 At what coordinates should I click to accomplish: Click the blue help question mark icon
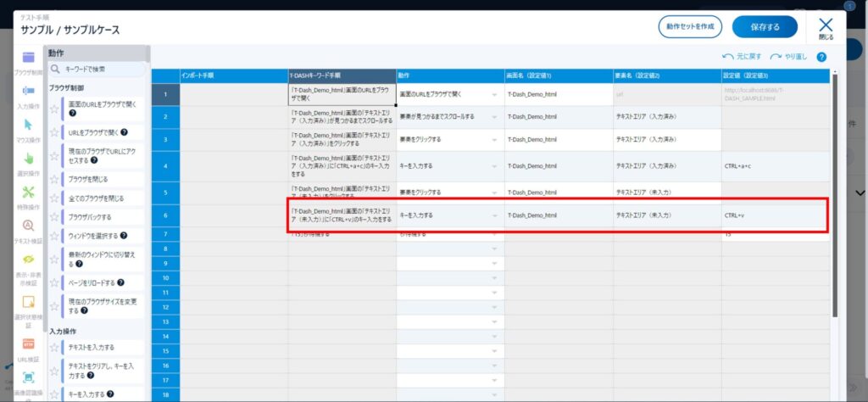coord(821,57)
